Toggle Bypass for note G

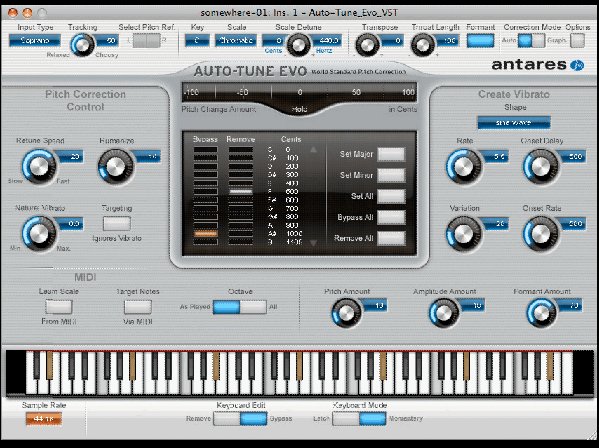[206, 208]
